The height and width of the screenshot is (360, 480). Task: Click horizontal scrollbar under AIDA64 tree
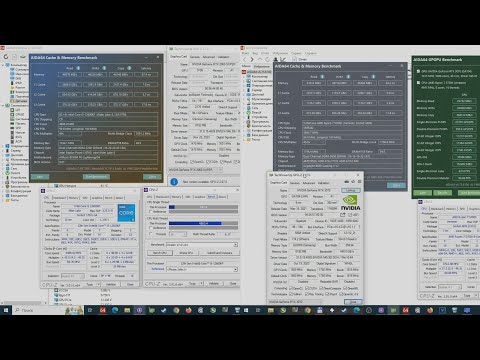point(23,303)
